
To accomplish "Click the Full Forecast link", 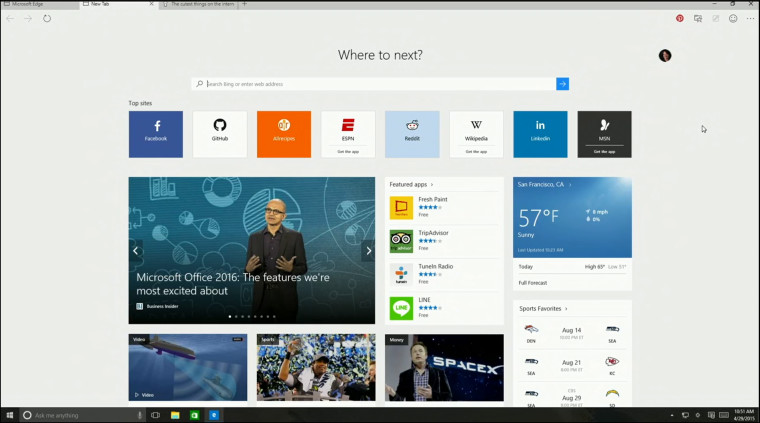I will point(532,283).
